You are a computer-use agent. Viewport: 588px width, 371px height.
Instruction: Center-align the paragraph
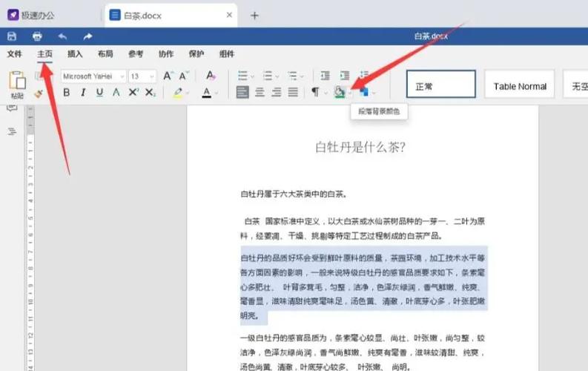pos(260,92)
